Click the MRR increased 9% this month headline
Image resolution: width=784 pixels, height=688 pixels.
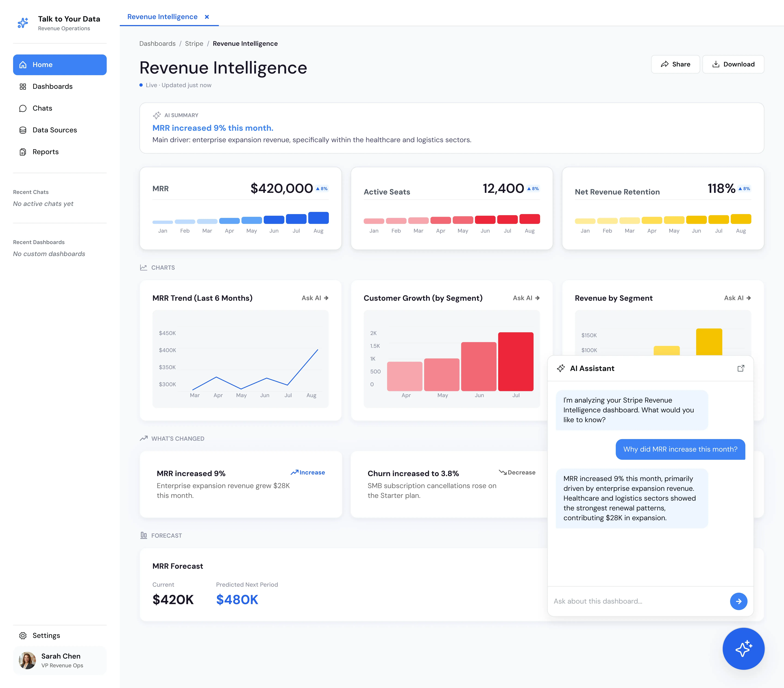pyautogui.click(x=213, y=128)
